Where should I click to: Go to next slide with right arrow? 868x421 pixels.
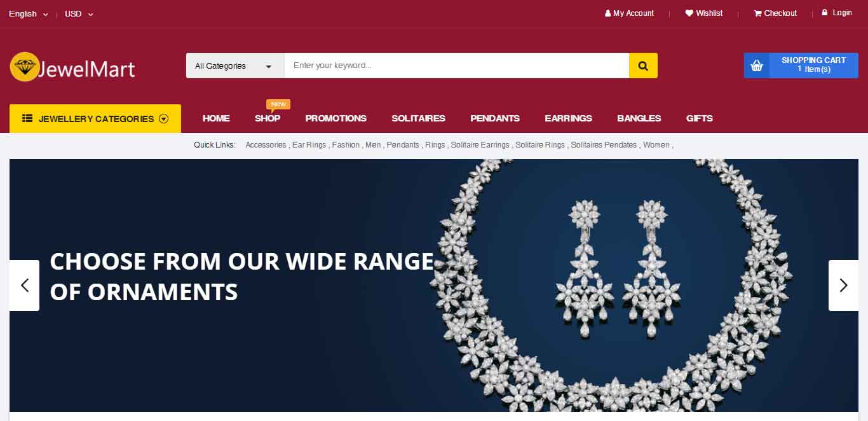tap(843, 286)
